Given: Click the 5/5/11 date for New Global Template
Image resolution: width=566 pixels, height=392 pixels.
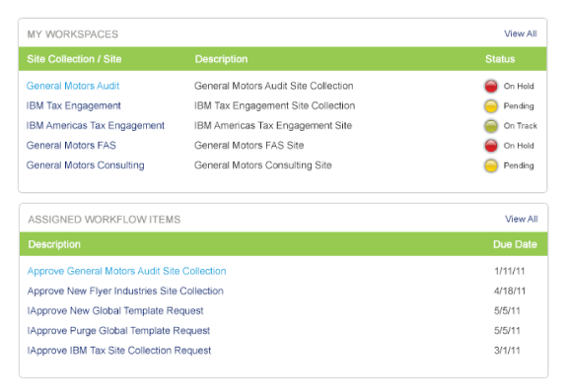Looking at the screenshot, I should click(507, 311).
